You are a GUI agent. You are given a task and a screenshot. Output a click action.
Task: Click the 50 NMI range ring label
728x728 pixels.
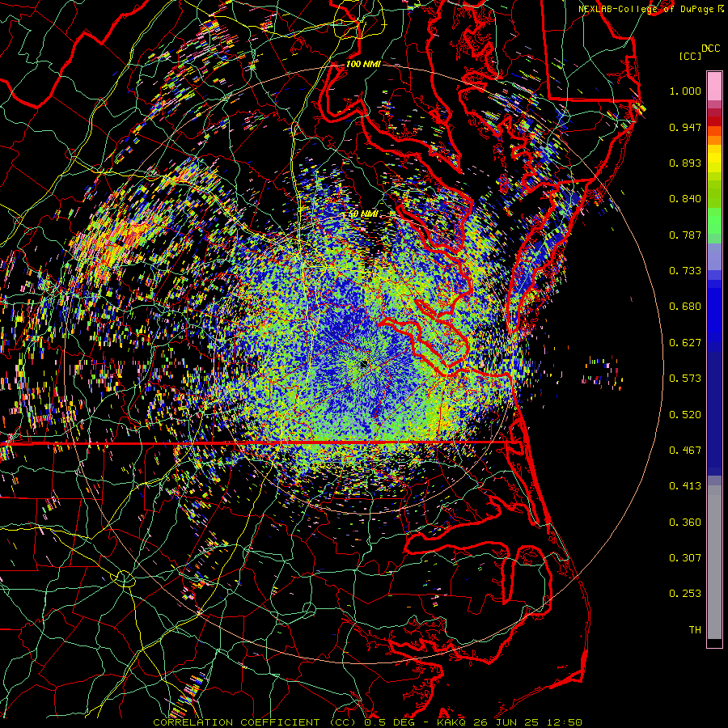click(363, 214)
